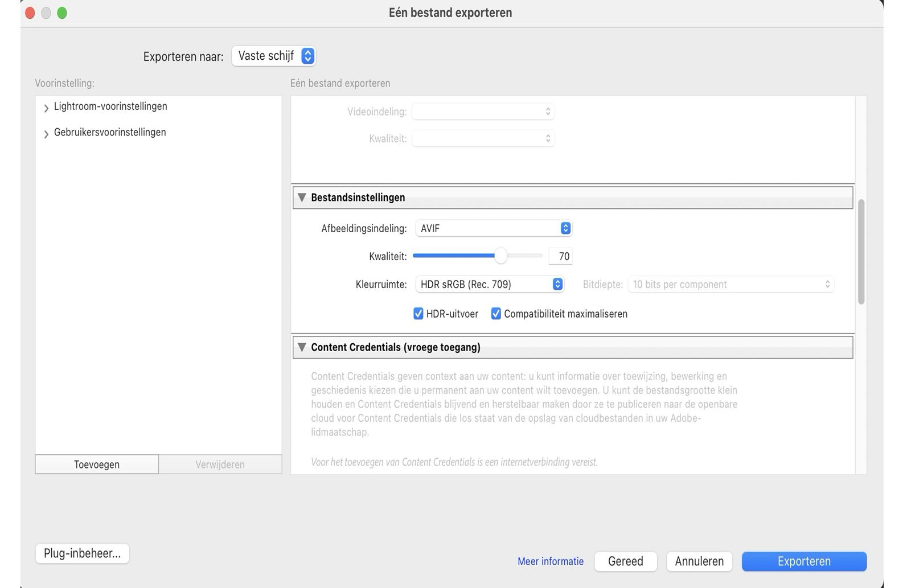This screenshot has width=911, height=588.
Task: Click the green zoom window button
Action: 62,13
